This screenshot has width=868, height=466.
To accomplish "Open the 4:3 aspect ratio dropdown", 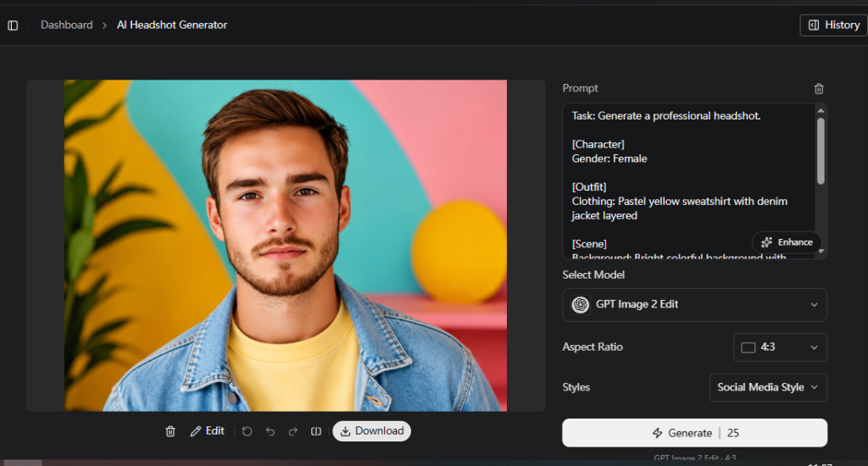I will [780, 347].
